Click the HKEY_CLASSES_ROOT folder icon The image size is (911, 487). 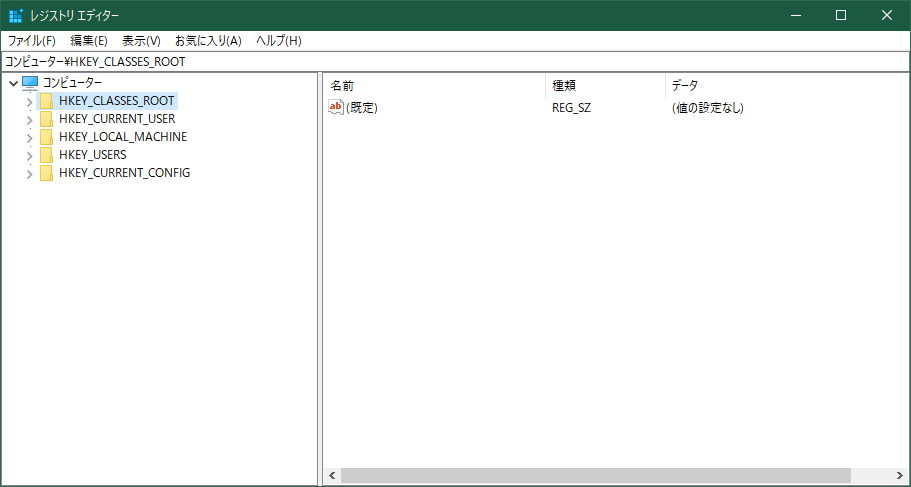point(46,101)
